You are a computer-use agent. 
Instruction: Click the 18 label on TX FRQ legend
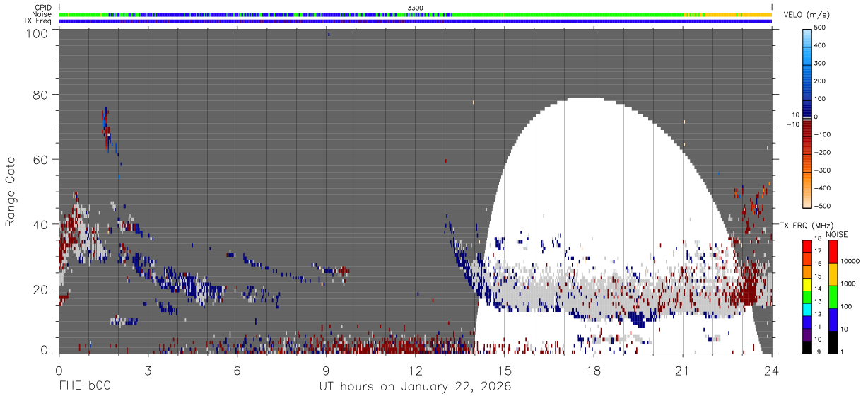click(x=818, y=240)
